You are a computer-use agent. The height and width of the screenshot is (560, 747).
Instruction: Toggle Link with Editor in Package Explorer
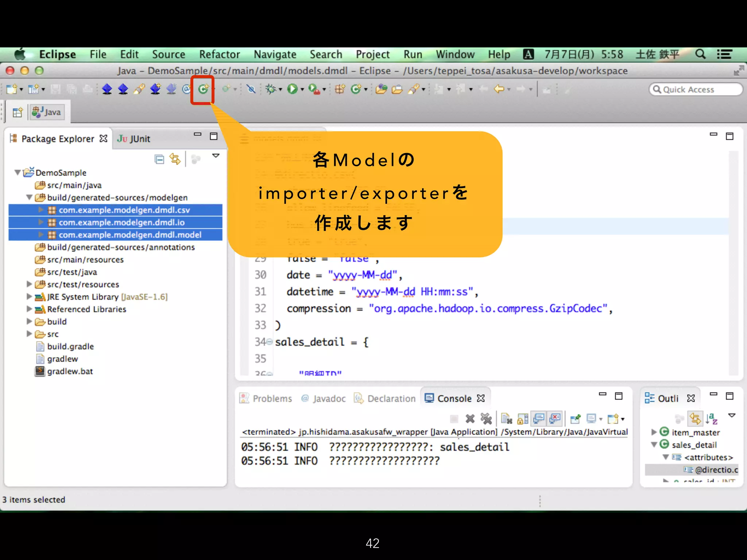click(x=175, y=159)
